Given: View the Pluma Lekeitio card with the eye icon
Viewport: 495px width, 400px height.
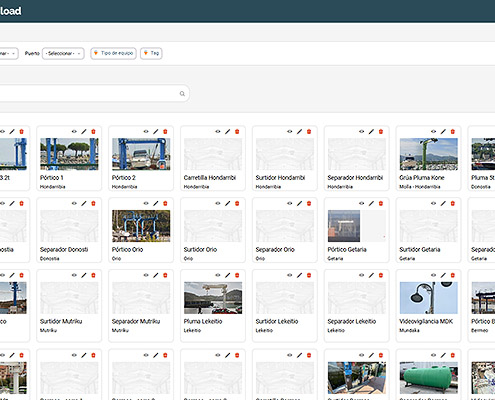Looking at the screenshot, I should [x=218, y=275].
